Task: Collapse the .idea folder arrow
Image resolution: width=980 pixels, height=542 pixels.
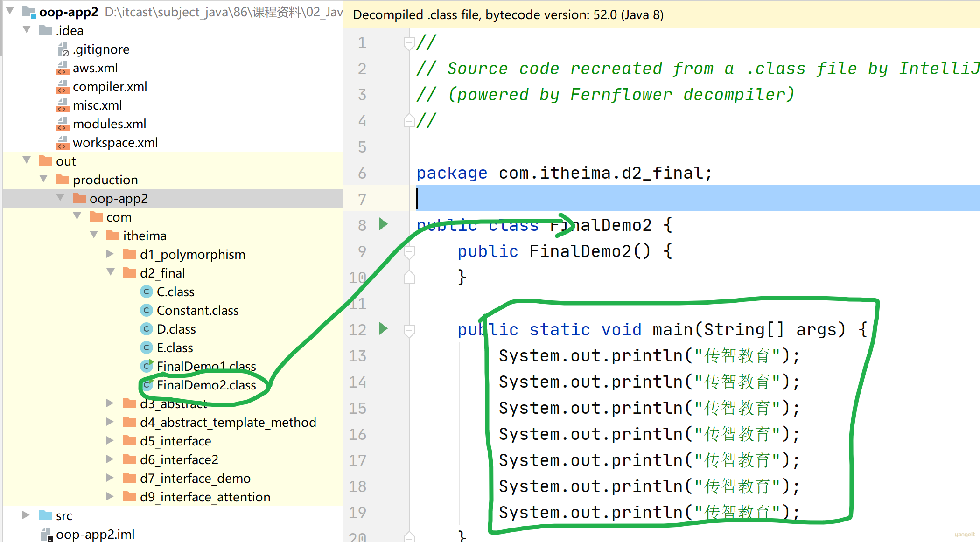Action: (27, 29)
